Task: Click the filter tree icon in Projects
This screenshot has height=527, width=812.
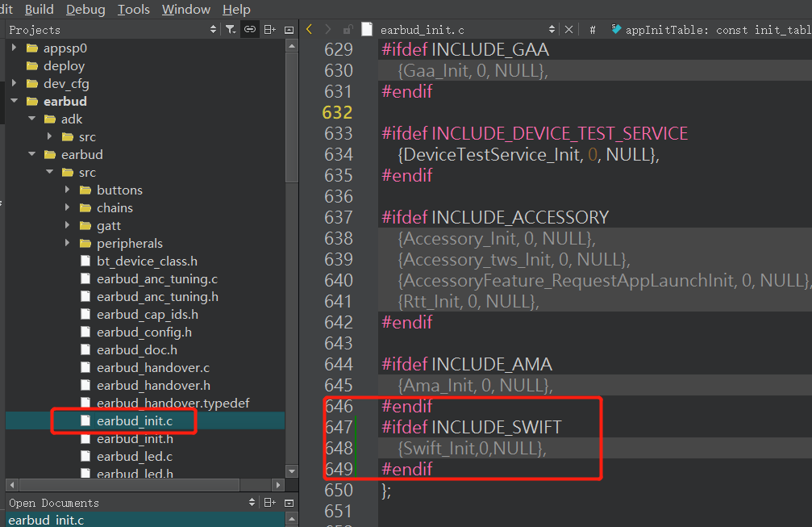Action: click(231, 30)
